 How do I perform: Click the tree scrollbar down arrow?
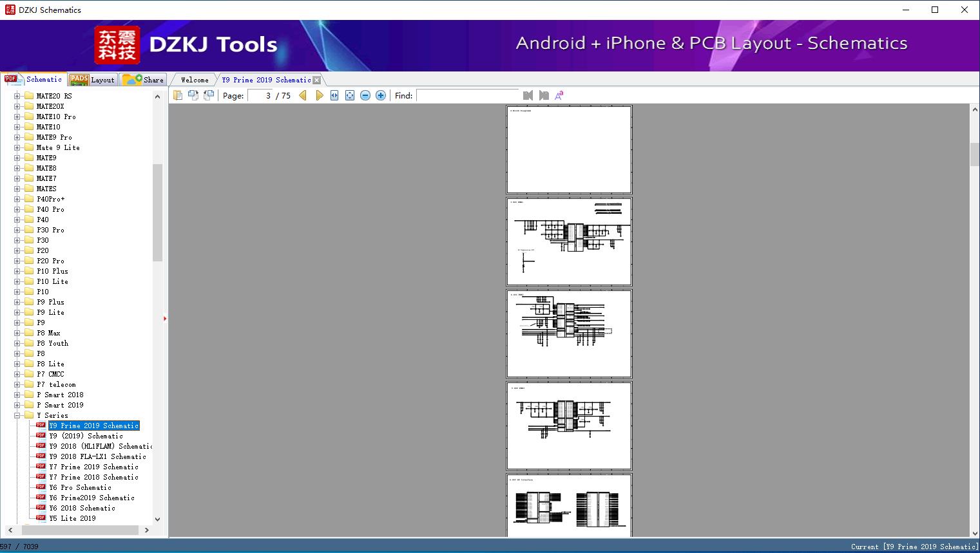[157, 519]
